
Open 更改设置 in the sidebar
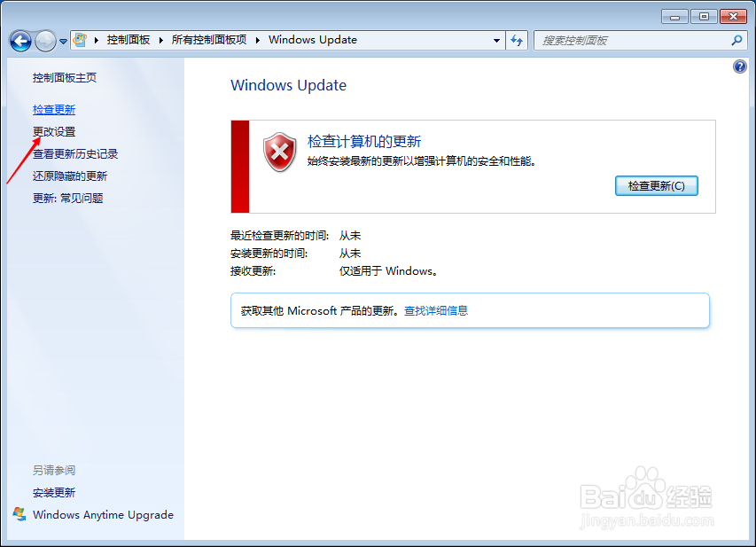tap(54, 132)
